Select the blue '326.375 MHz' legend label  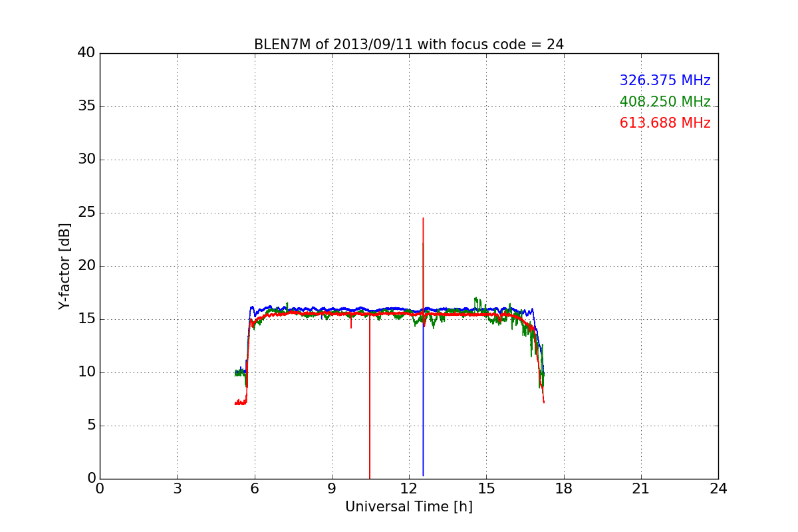click(665, 80)
